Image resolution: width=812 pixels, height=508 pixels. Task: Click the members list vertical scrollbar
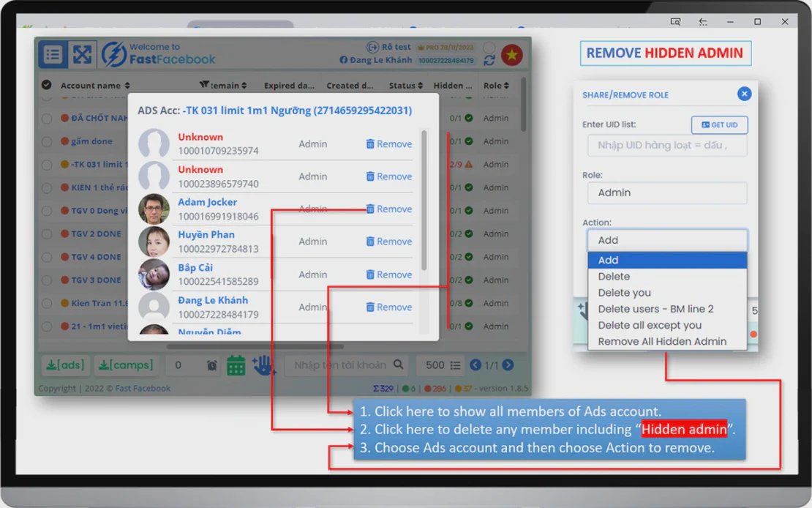tap(424, 200)
